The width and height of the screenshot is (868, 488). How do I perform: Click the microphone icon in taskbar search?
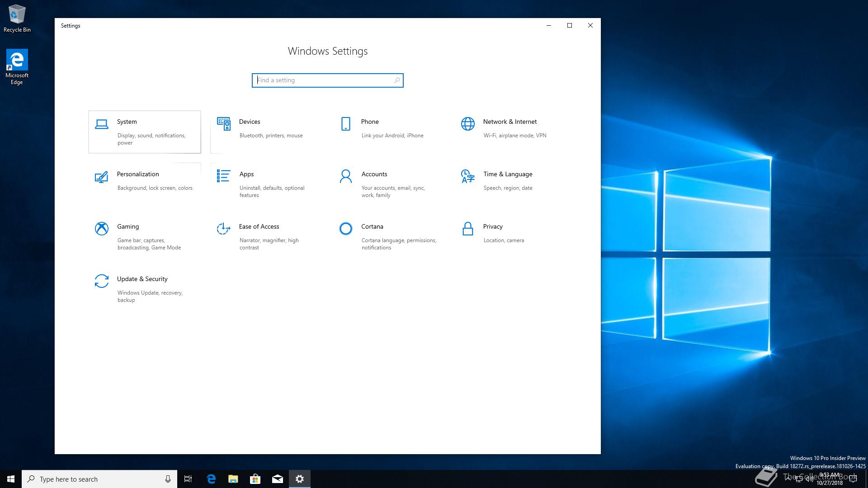(168, 479)
